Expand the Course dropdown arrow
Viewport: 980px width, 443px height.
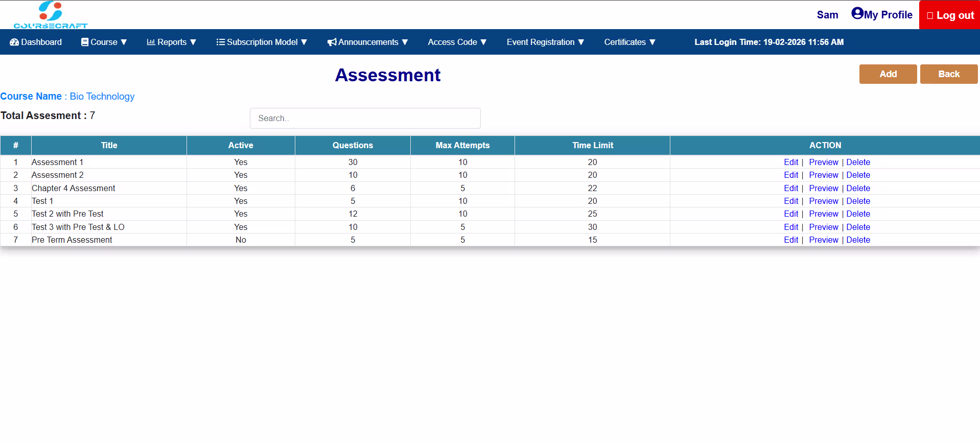[124, 42]
